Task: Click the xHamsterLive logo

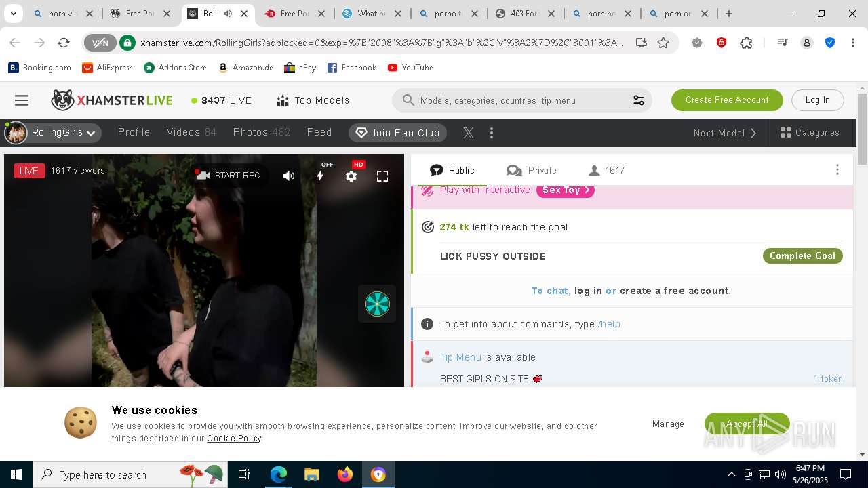Action: point(112,100)
